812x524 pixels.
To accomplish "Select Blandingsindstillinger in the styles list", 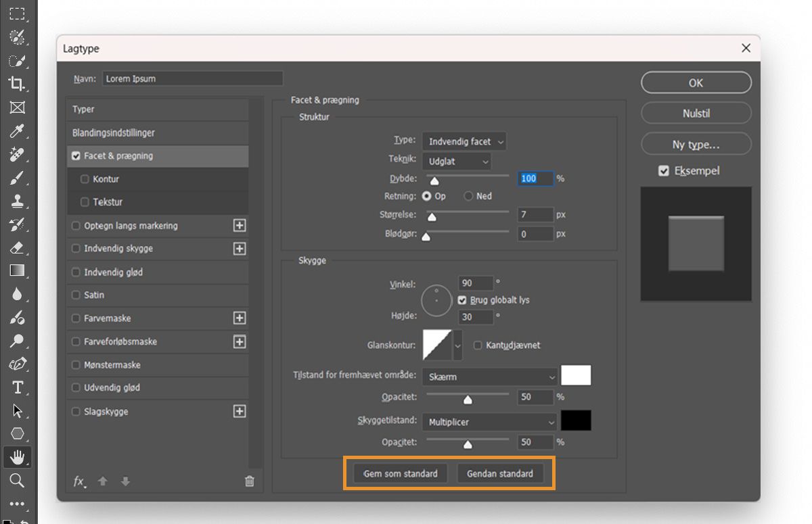I will pyautogui.click(x=157, y=133).
